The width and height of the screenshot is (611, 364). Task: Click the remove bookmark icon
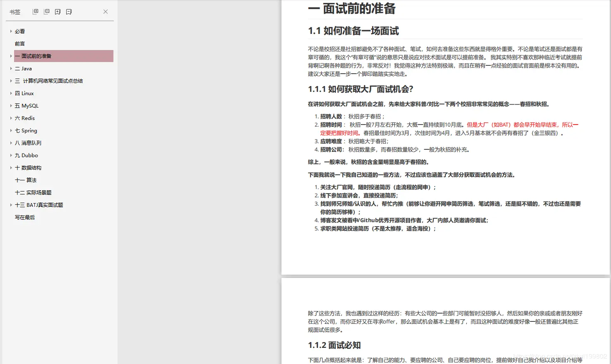pos(69,11)
